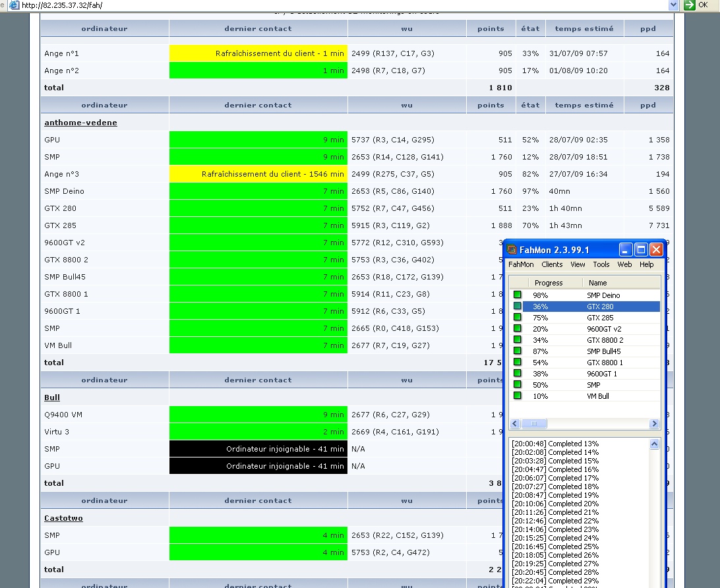Click status icon of the VM Bull client
This screenshot has height=588, width=720.
(x=518, y=396)
